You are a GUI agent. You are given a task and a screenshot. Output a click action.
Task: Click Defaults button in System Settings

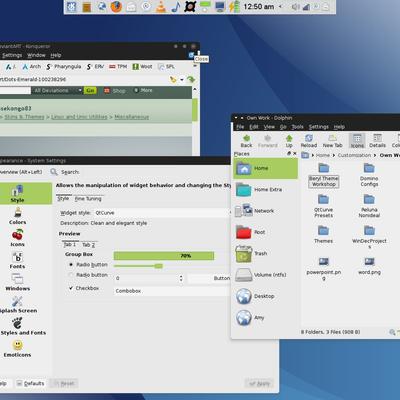coord(30,383)
